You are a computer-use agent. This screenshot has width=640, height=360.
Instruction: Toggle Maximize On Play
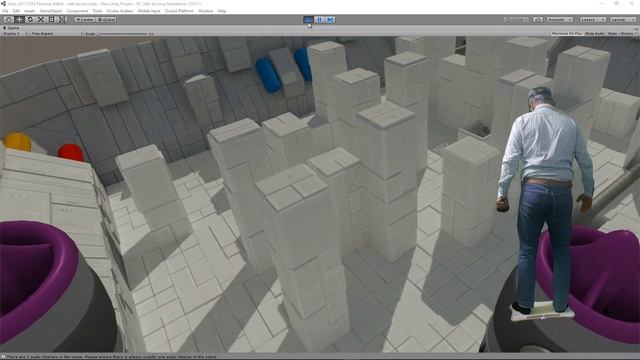[x=567, y=33]
